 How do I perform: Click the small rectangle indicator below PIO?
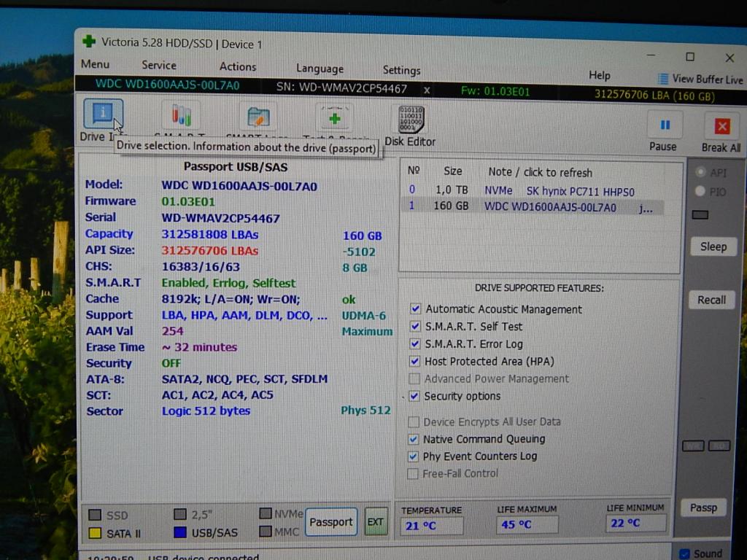click(700, 215)
